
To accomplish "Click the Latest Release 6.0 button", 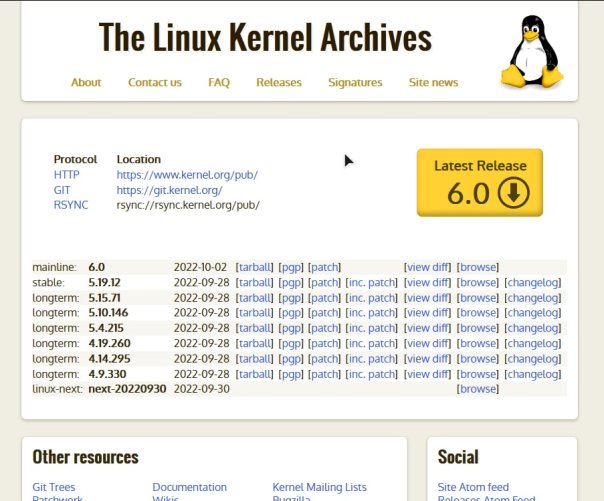I will pyautogui.click(x=480, y=183).
